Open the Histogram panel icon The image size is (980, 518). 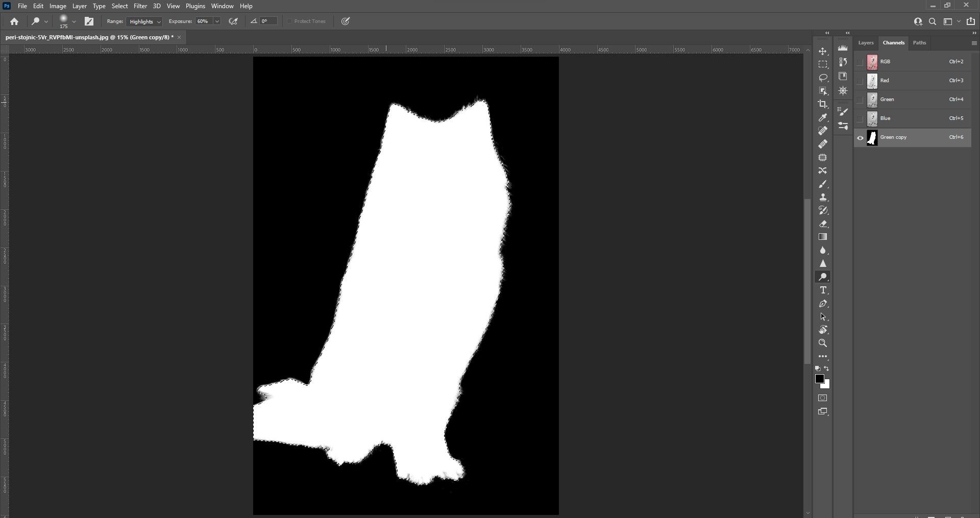[x=843, y=48]
